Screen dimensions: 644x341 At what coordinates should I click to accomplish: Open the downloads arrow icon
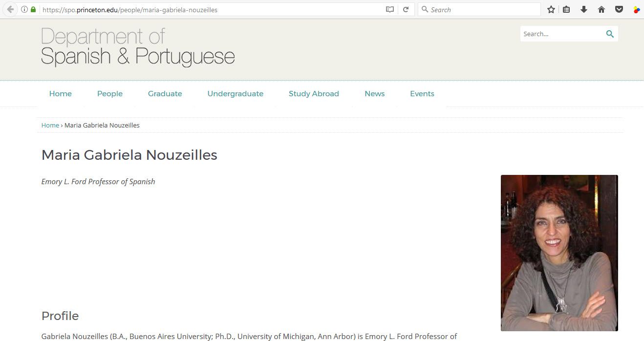tap(583, 9)
